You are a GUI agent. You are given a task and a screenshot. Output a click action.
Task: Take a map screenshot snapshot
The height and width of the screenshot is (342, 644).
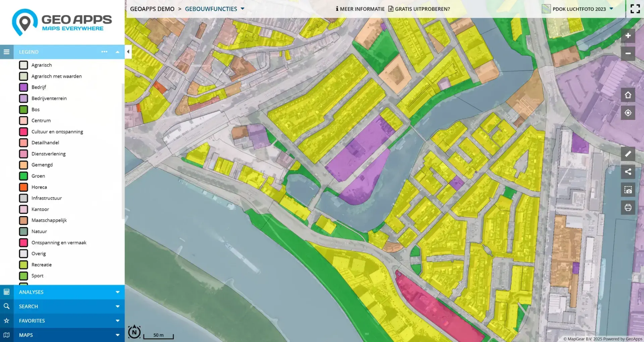(628, 190)
